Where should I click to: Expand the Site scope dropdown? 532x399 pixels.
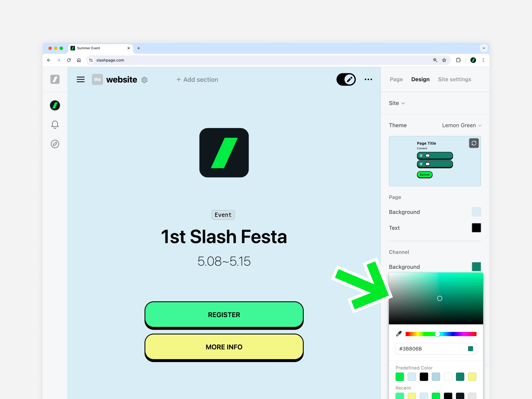pyautogui.click(x=397, y=103)
